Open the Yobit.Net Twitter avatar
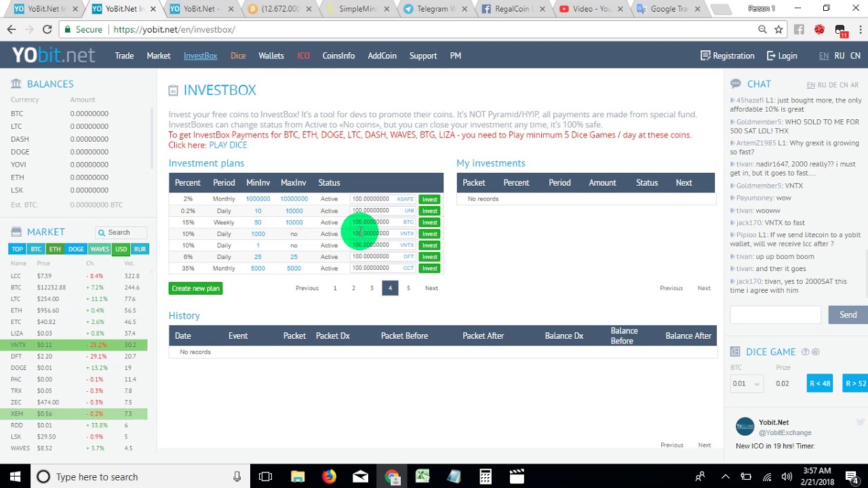 pos(745,427)
